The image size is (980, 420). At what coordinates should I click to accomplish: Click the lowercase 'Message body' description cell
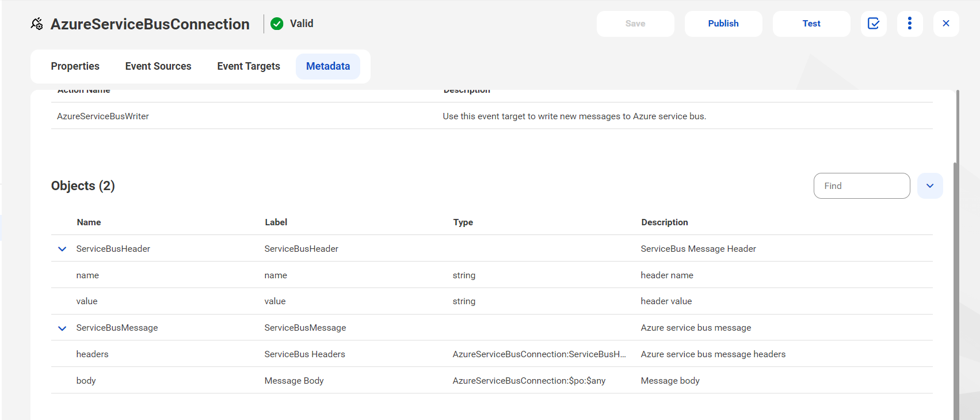[x=670, y=381]
